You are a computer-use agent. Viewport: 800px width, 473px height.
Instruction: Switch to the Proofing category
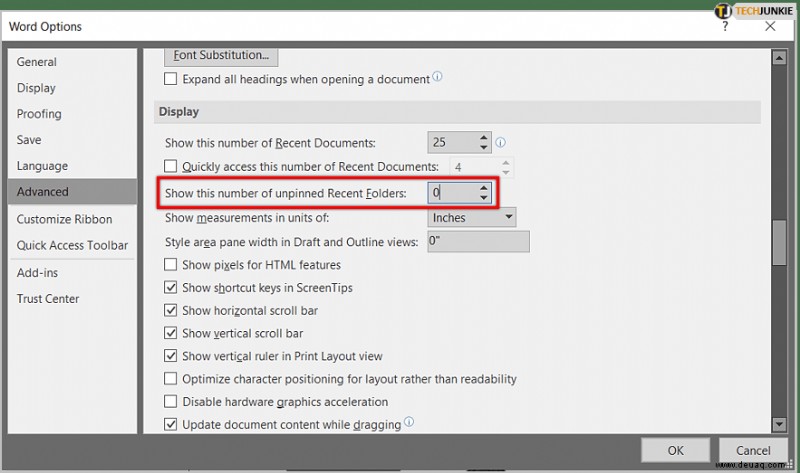pos(72,114)
